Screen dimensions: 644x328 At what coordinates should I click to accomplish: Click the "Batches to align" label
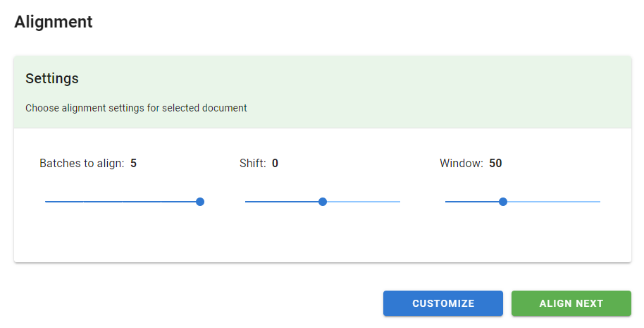[82, 164]
